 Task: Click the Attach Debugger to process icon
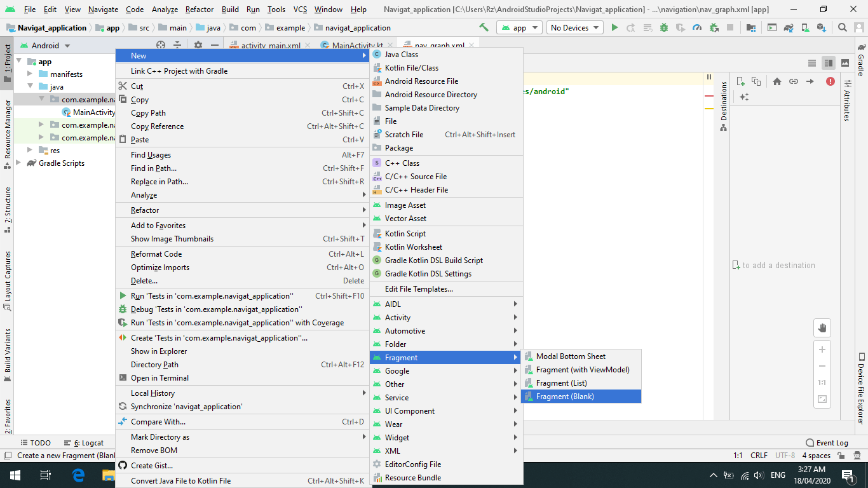coord(714,27)
